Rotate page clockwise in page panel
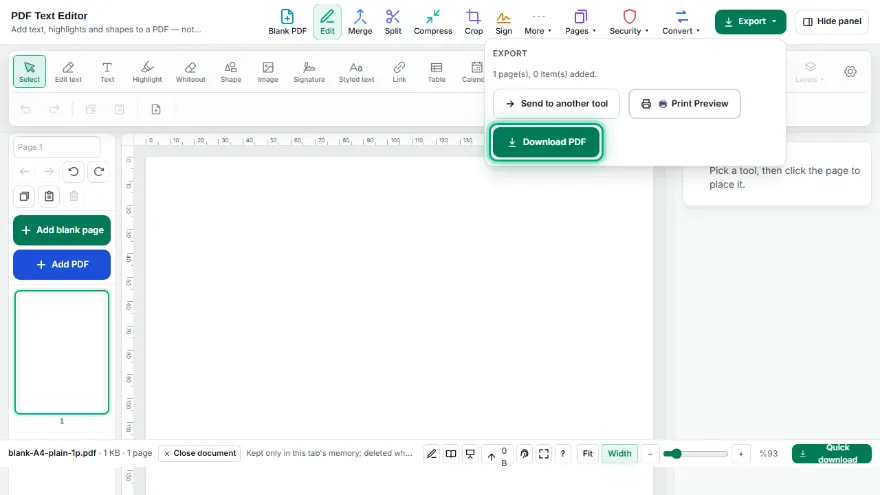 pos(99,172)
